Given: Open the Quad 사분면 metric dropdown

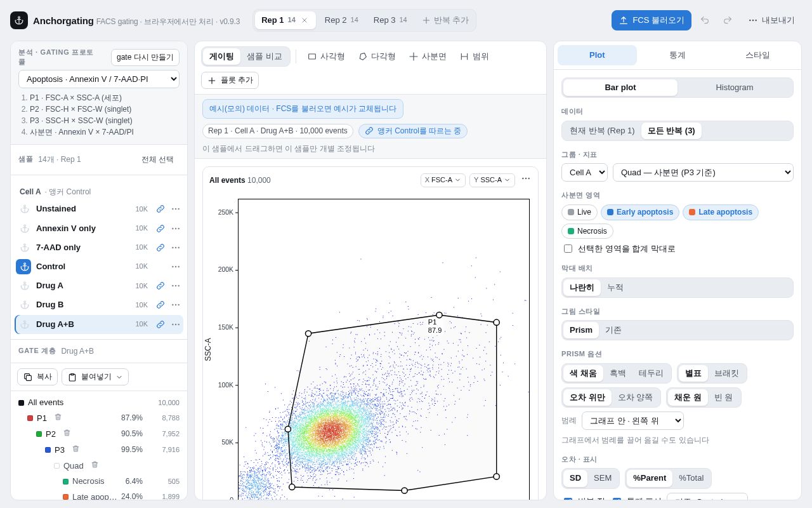Looking at the screenshot, I should tap(703, 173).
